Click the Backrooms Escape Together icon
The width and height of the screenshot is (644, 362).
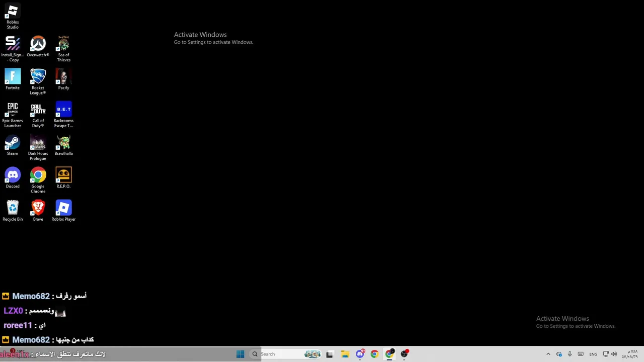pyautogui.click(x=63, y=115)
